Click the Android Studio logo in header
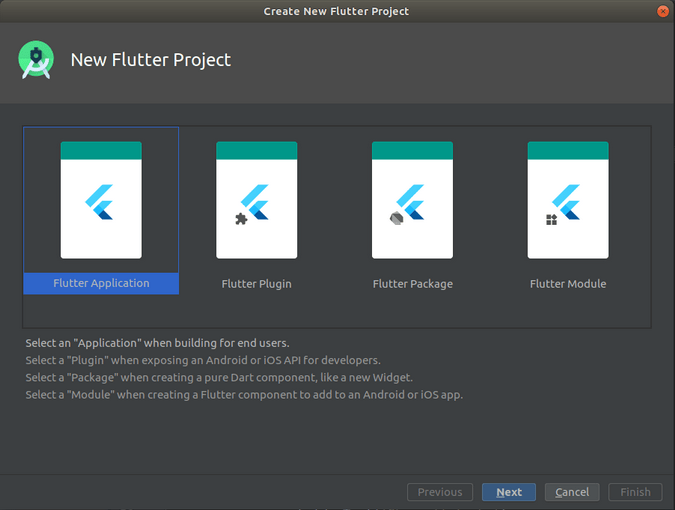The width and height of the screenshot is (675, 510). pos(35,60)
